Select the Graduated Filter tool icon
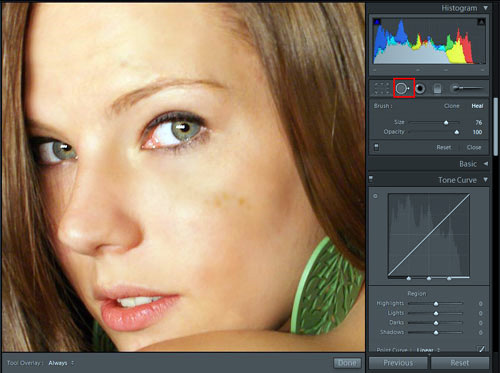Viewport: 500px width, 373px height. (437, 89)
